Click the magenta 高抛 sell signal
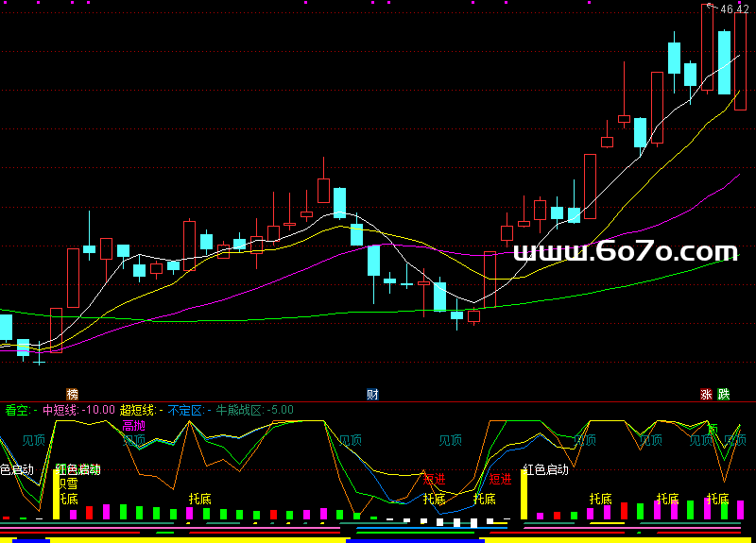This screenshot has height=543, width=756. click(134, 426)
